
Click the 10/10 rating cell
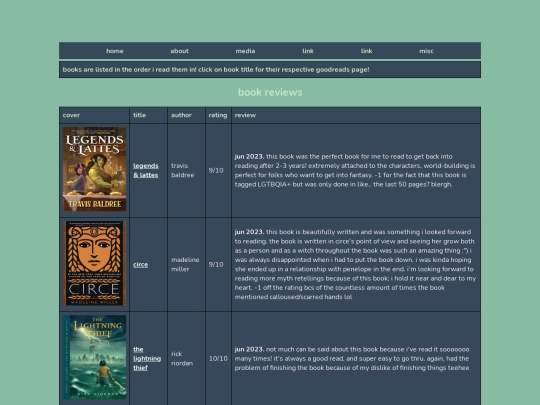click(x=218, y=359)
